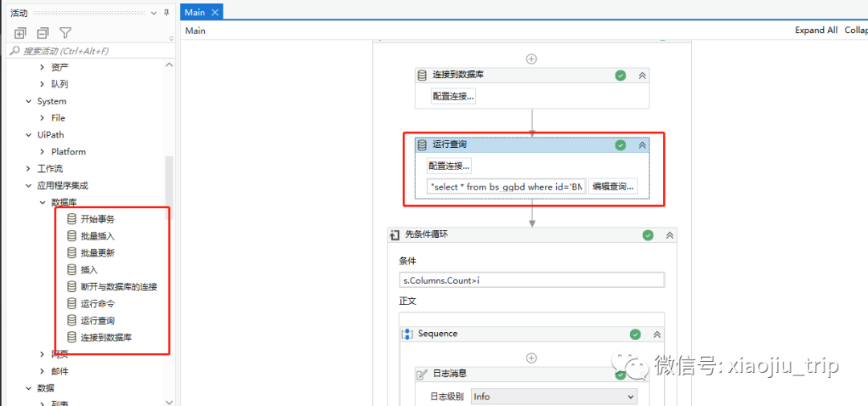Expand the Platform tree node
Viewport: 868px width, 406px height.
point(43,152)
